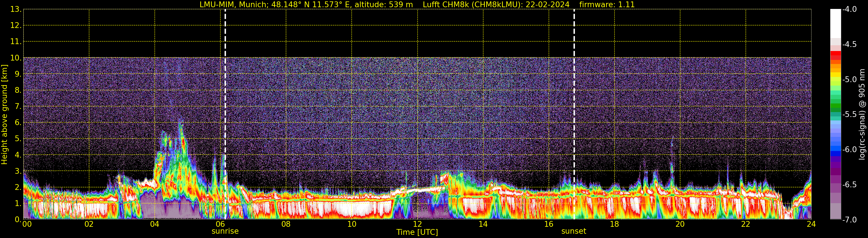The width and height of the screenshot is (868, 238).
Task: Click the height axis tick '7.'
Action: 18,107
